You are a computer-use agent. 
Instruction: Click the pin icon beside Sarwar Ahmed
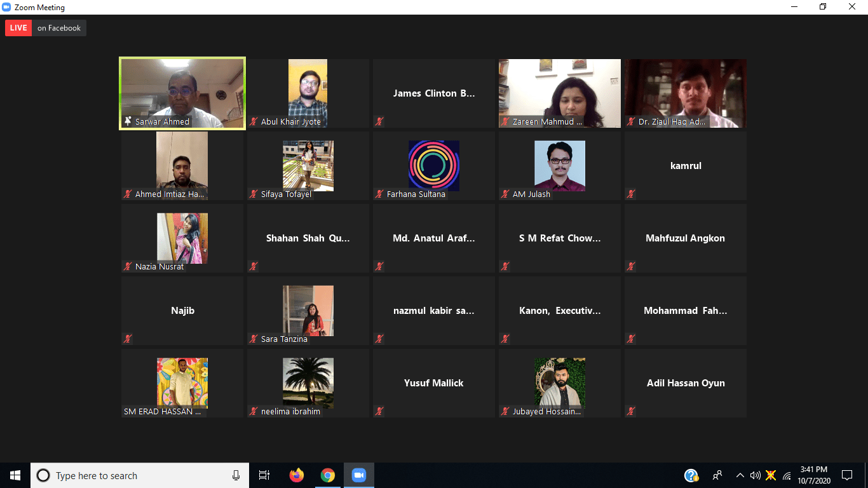[128, 121]
